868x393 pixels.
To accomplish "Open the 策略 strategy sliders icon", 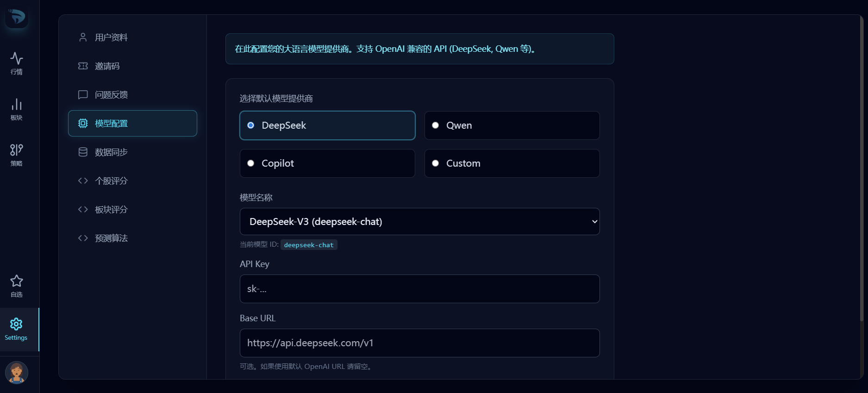I will (x=17, y=150).
